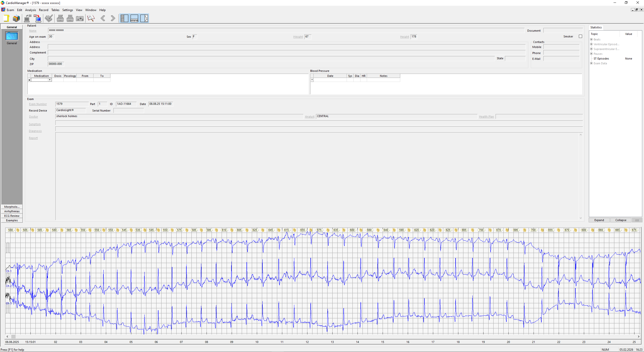This screenshot has height=352, width=644.
Task: Click the next arrow toolbar icon
Action: [113, 18]
